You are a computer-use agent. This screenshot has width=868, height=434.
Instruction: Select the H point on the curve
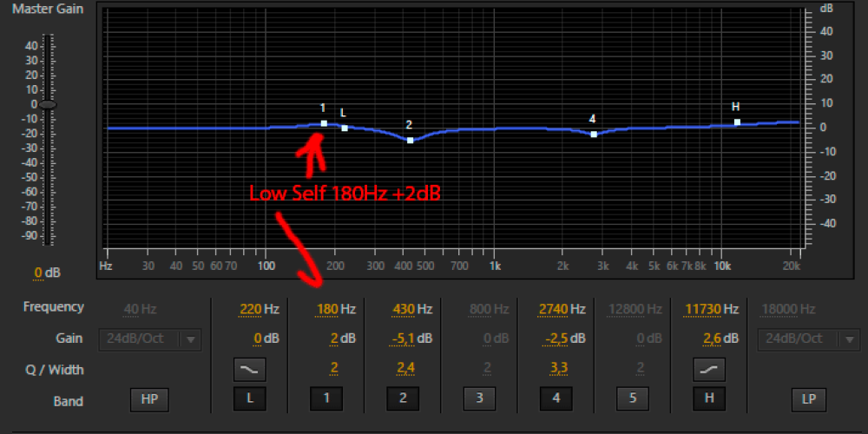(737, 122)
